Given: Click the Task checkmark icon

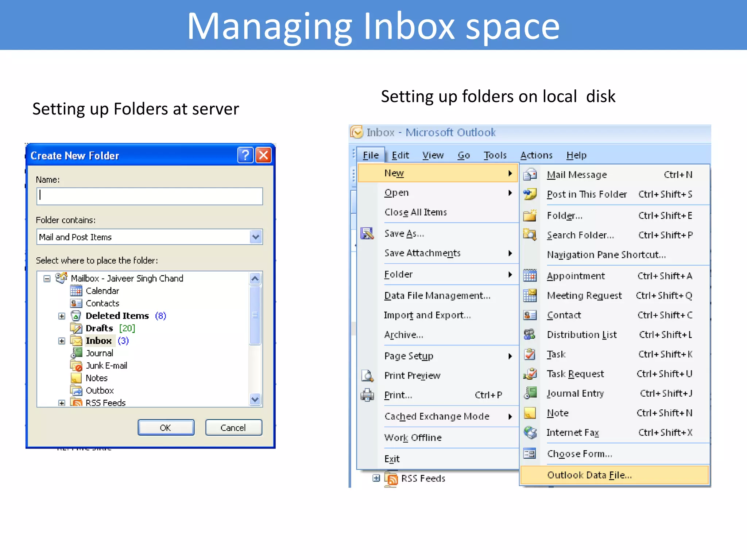Looking at the screenshot, I should (530, 354).
